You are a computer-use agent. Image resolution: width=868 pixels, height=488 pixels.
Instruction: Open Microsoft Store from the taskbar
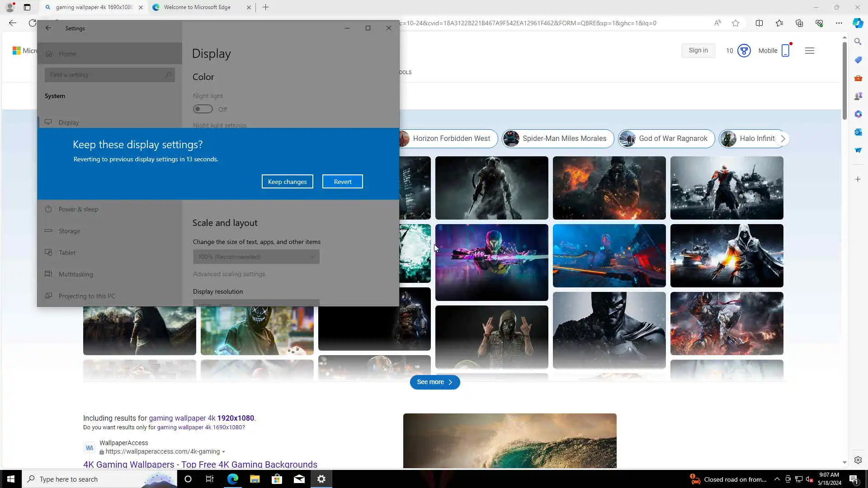coord(277,479)
